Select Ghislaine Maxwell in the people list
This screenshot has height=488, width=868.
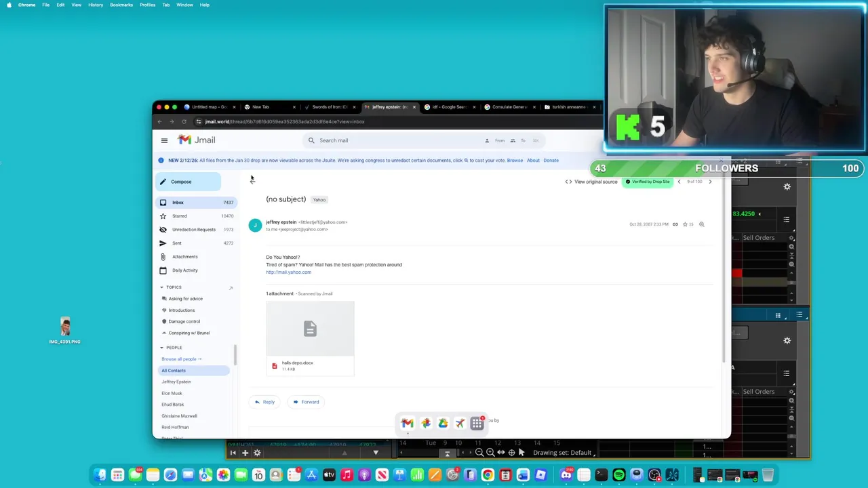(179, 416)
